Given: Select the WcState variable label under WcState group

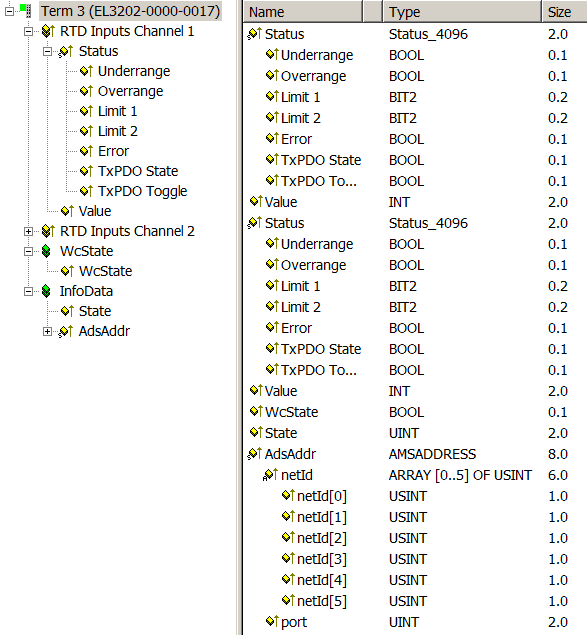Looking at the screenshot, I should pos(105,271).
